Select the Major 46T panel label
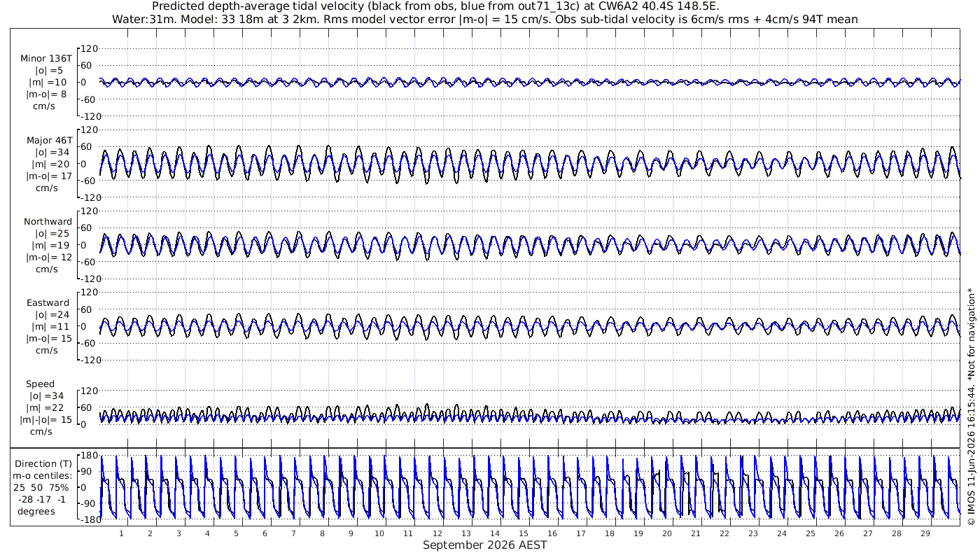 pyautogui.click(x=50, y=141)
